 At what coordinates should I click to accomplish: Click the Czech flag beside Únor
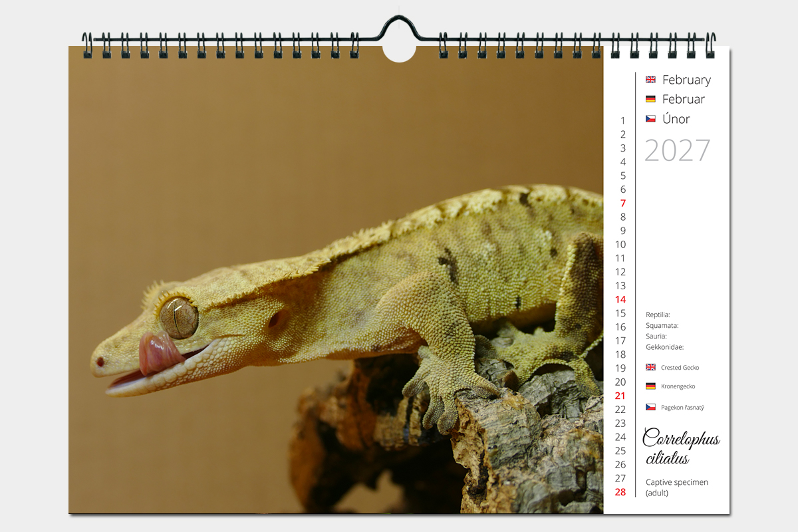pyautogui.click(x=650, y=119)
